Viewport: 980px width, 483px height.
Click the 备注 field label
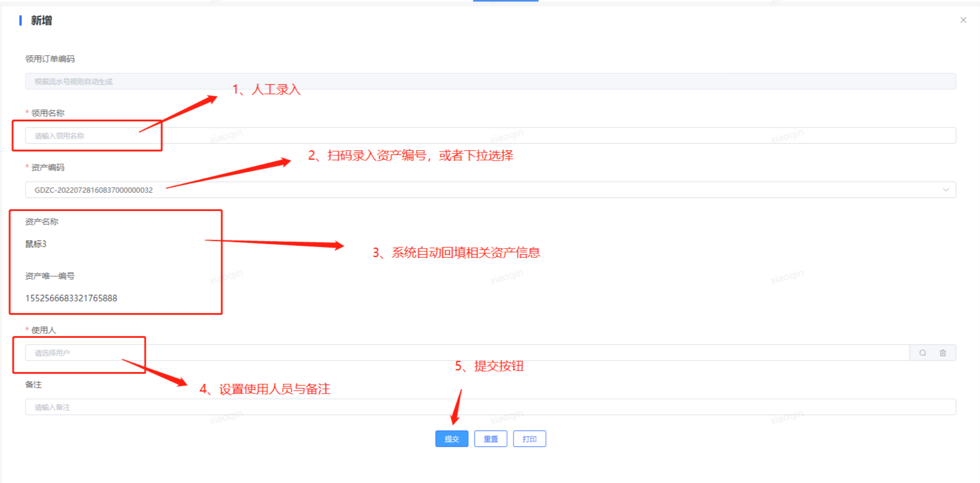pyautogui.click(x=34, y=384)
